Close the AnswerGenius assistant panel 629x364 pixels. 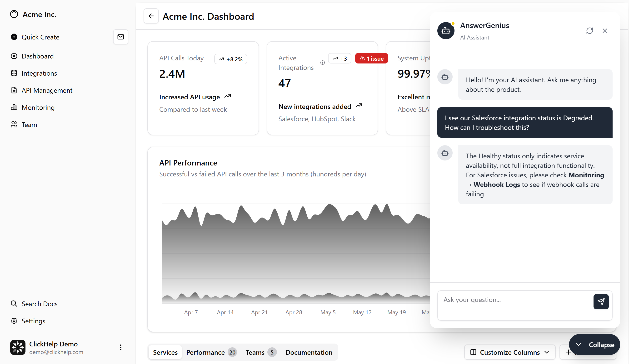tap(605, 31)
